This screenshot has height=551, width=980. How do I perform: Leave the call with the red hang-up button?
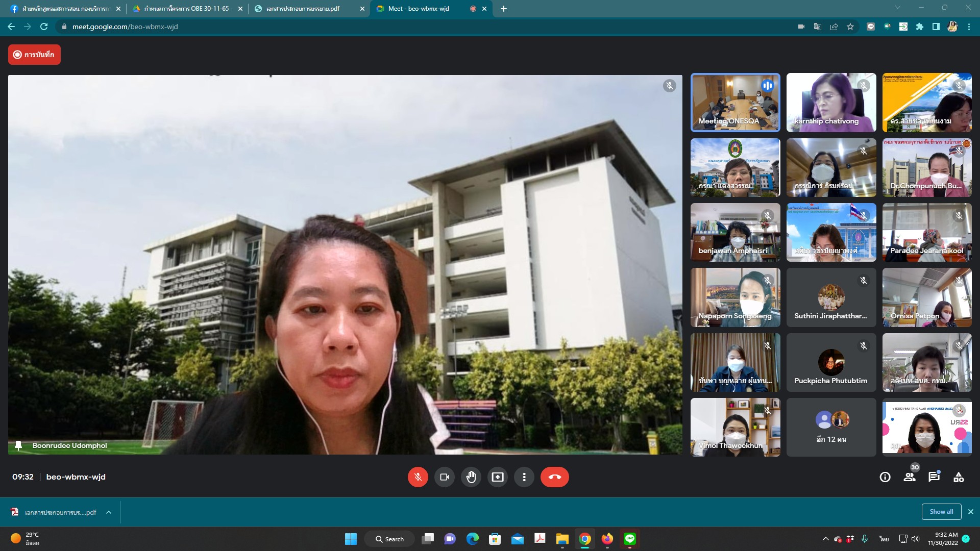tap(554, 477)
